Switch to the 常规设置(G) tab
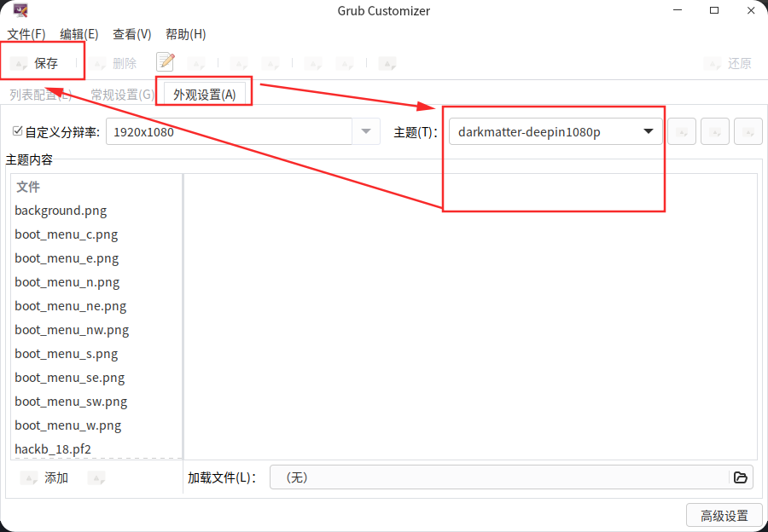This screenshot has height=532, width=768. pos(122,95)
